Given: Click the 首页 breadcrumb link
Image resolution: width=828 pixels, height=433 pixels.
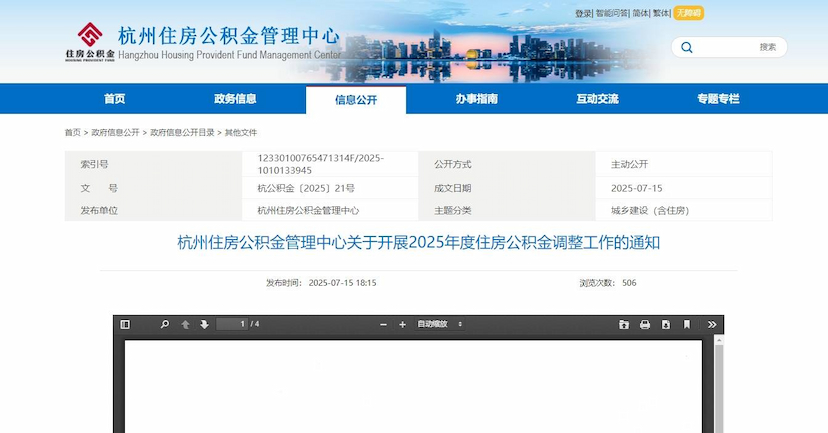Looking at the screenshot, I should click(73, 133).
